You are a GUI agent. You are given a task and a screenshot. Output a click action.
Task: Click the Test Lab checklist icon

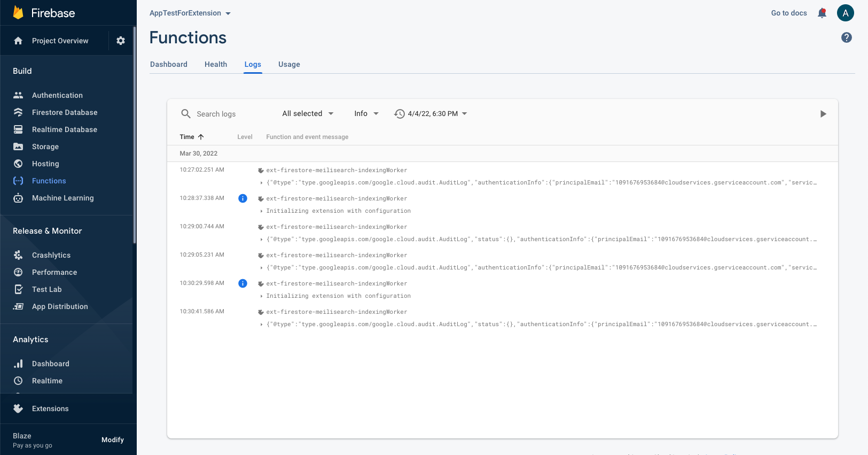(18, 289)
